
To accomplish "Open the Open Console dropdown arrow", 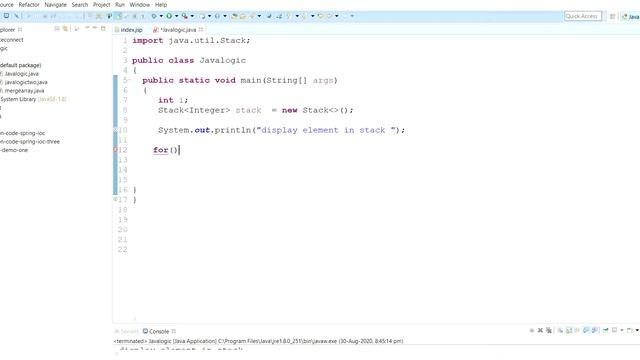I will 637,330.
